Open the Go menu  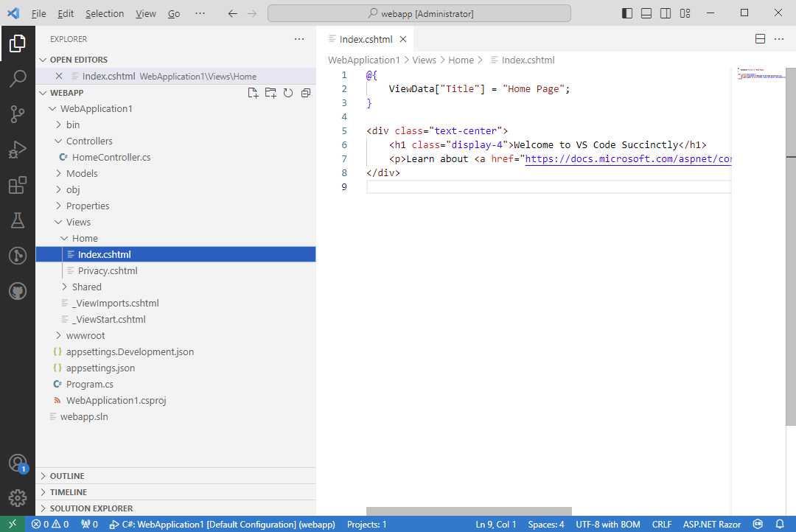174,14
